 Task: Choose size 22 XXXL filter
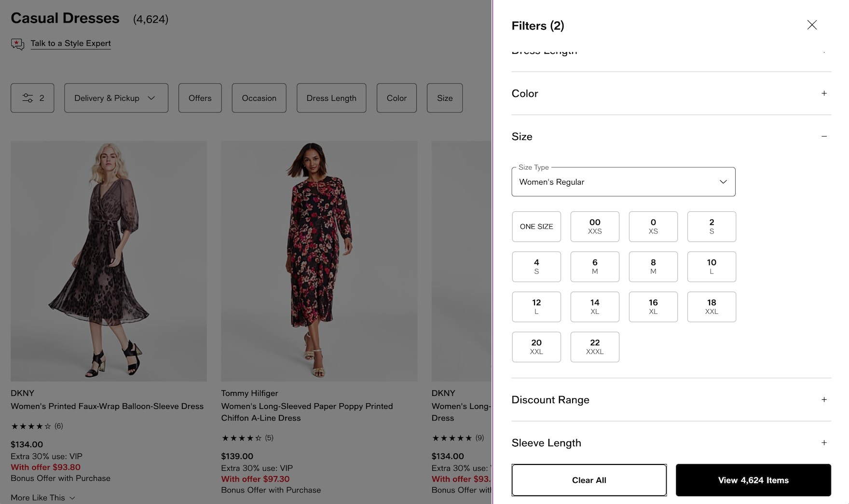pyautogui.click(x=595, y=346)
